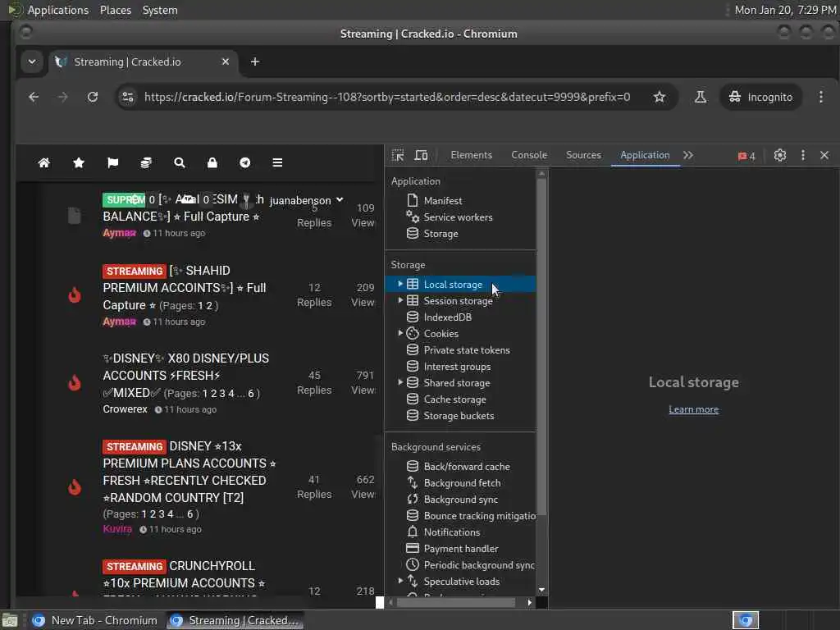Image resolution: width=840 pixels, height=630 pixels.
Task: Select the Application tab in DevTools
Action: click(645, 155)
